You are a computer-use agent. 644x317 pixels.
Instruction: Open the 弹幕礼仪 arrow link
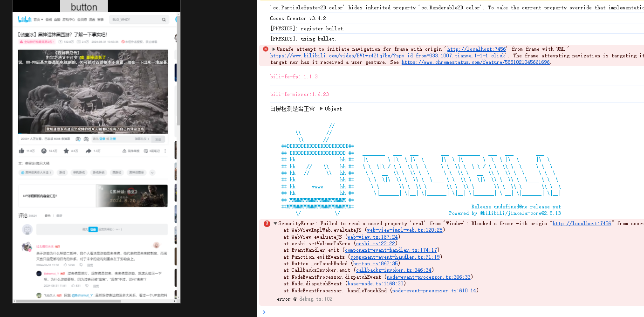click(x=142, y=139)
